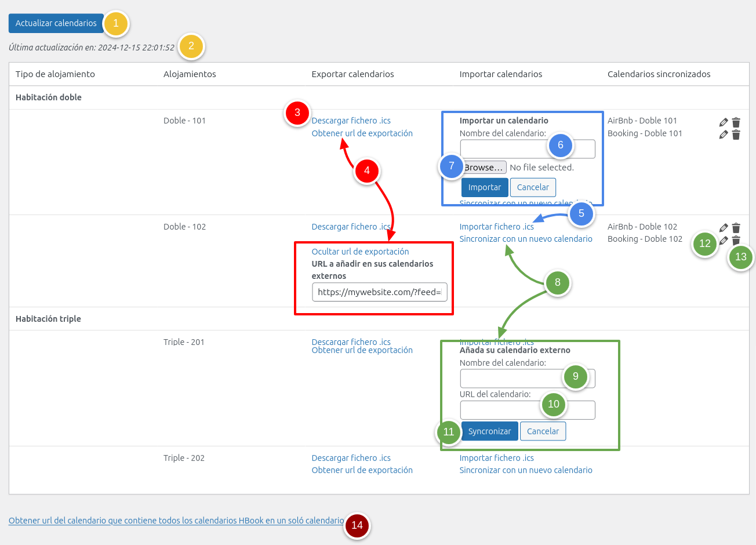756x545 pixels.
Task: Delete the AirBnb - Doble 102 calendar
Action: pyautogui.click(x=736, y=228)
